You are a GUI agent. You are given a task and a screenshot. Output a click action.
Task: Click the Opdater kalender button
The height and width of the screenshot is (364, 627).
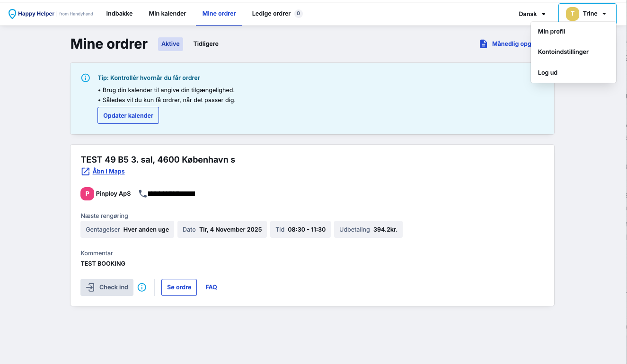(x=128, y=115)
